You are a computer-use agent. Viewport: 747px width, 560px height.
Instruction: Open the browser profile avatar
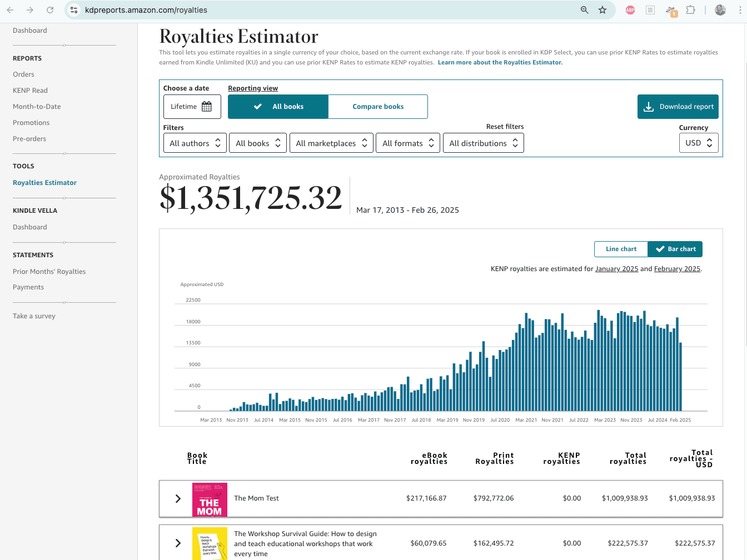click(x=720, y=9)
